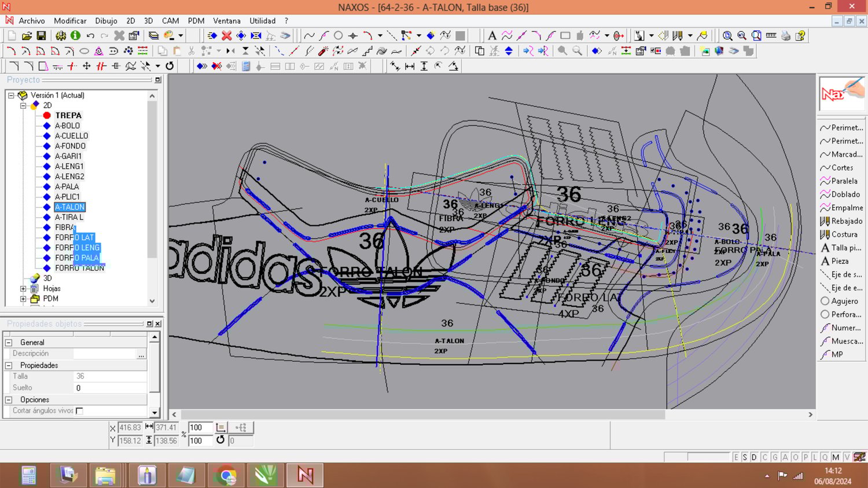Screen dimensions: 868x488
Task: Select Paralela in the right panel
Action: point(841,181)
